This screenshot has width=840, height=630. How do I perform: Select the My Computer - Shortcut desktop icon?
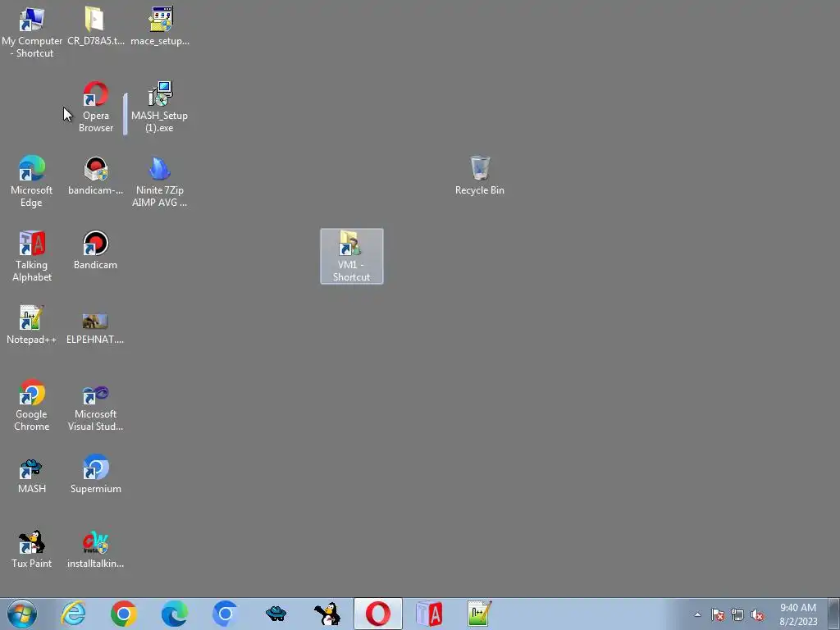tap(32, 32)
